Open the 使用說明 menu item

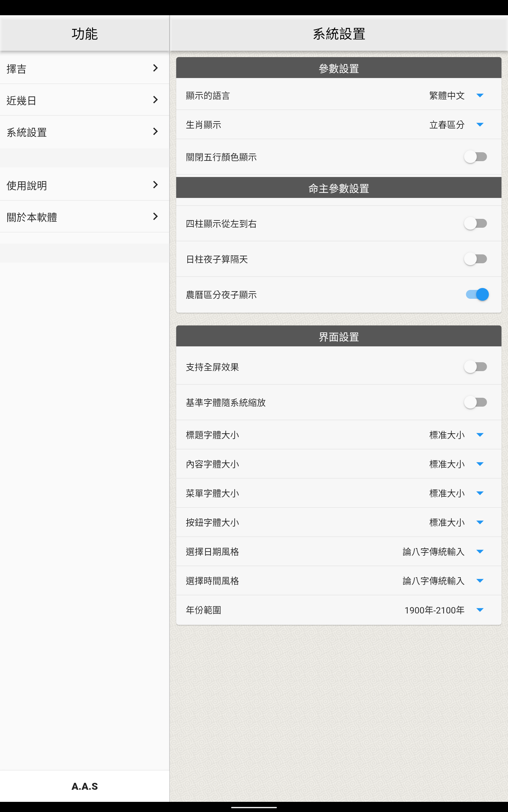84,185
